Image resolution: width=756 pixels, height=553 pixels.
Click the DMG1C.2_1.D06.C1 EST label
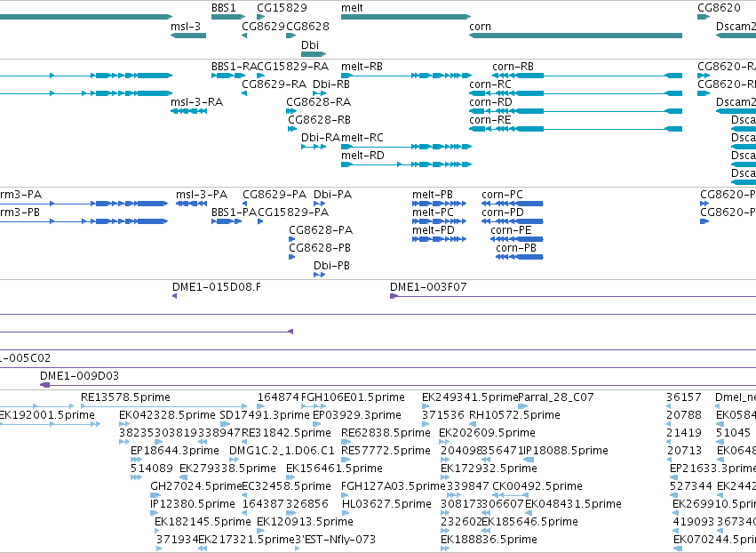[282, 451]
